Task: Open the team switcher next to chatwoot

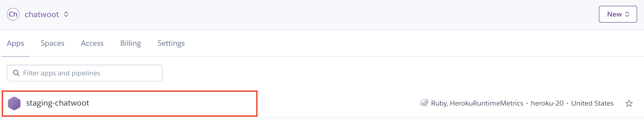Action: click(66, 14)
